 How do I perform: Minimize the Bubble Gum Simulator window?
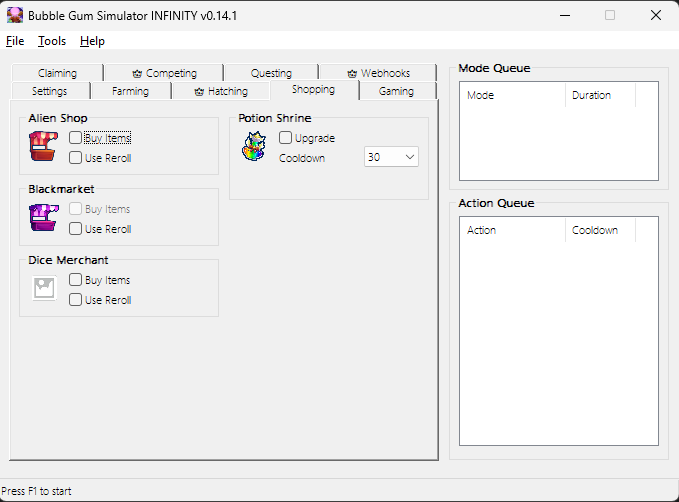(565, 16)
